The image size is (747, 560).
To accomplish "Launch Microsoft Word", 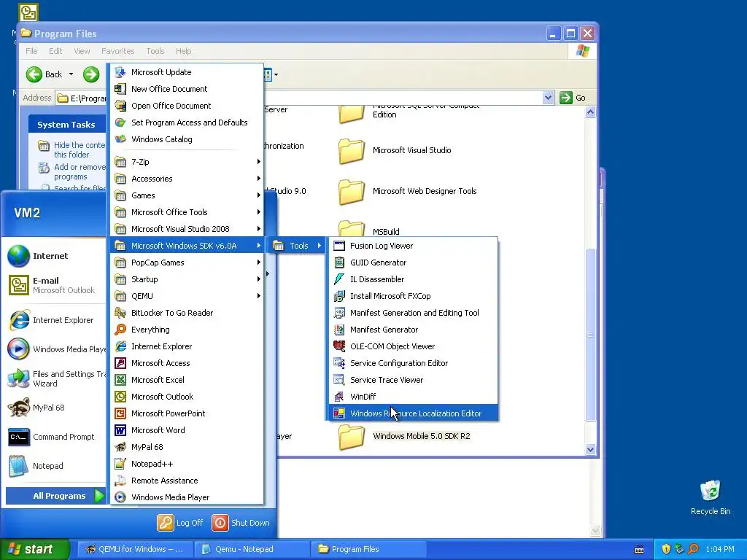I will coord(187,430).
